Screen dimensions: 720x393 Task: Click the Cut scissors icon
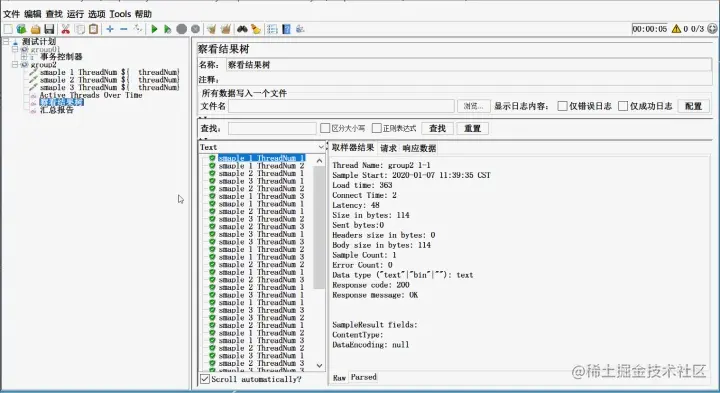66,29
